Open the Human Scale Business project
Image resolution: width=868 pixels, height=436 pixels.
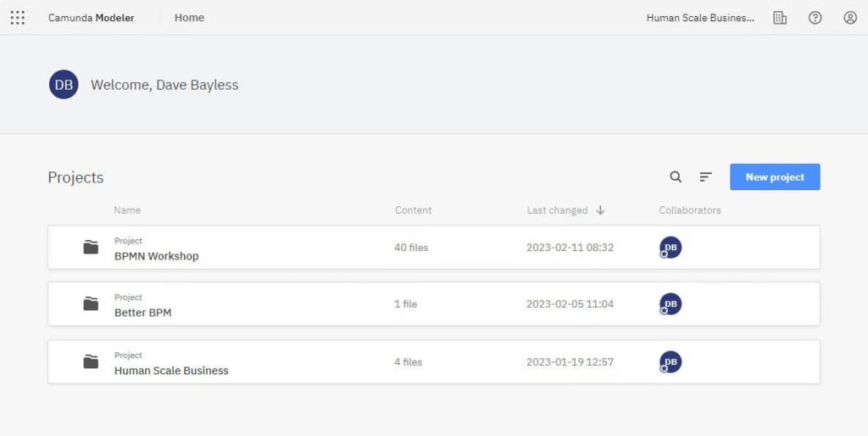(171, 371)
